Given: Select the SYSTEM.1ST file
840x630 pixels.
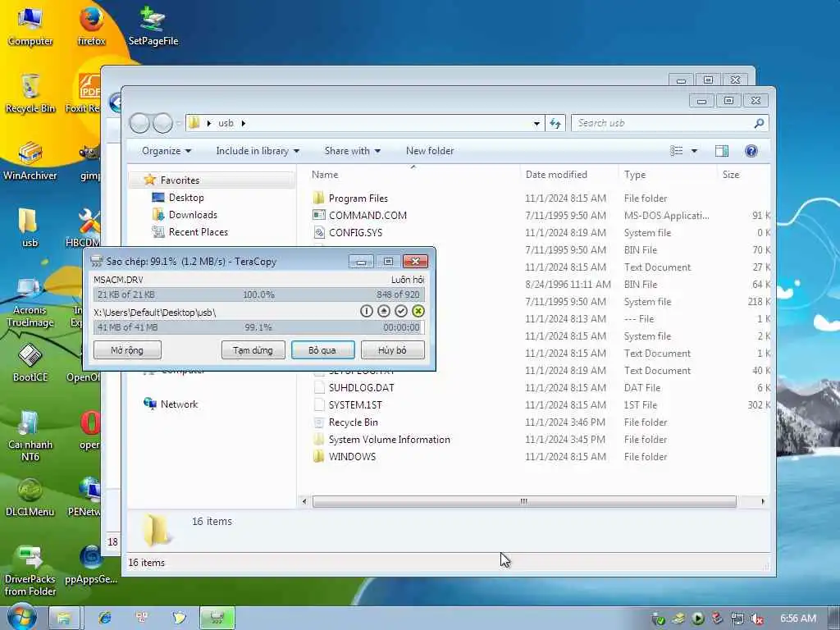Looking at the screenshot, I should click(x=355, y=405).
